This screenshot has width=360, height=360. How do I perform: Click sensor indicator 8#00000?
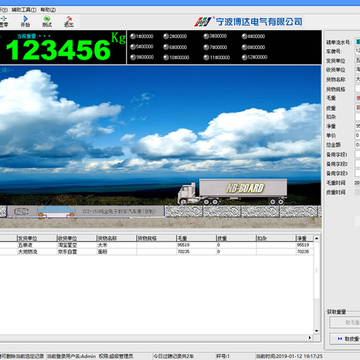[253, 47]
